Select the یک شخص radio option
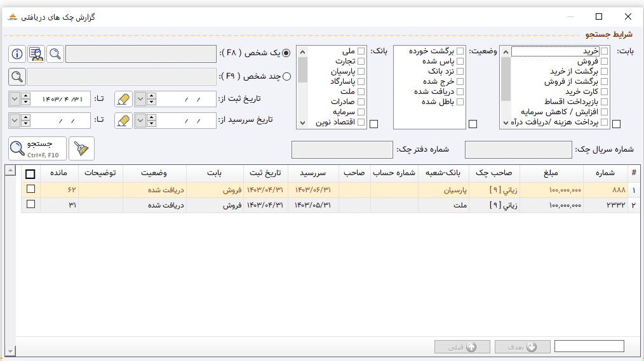 point(286,53)
